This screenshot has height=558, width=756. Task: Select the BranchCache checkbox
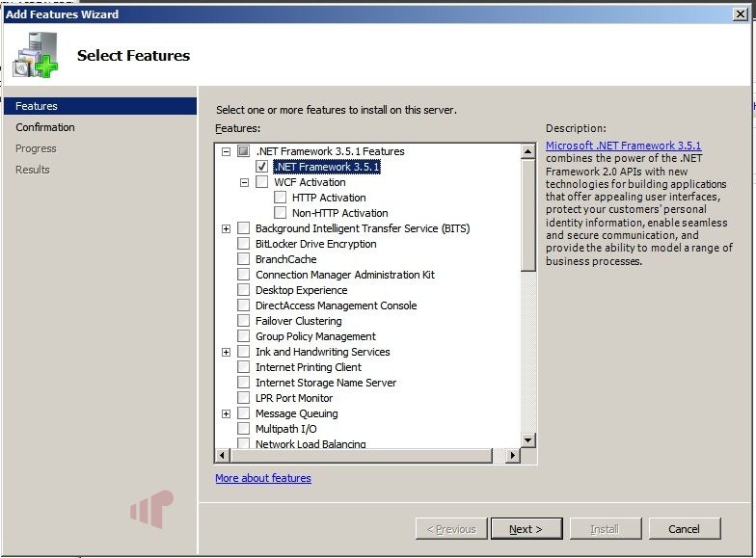(243, 259)
